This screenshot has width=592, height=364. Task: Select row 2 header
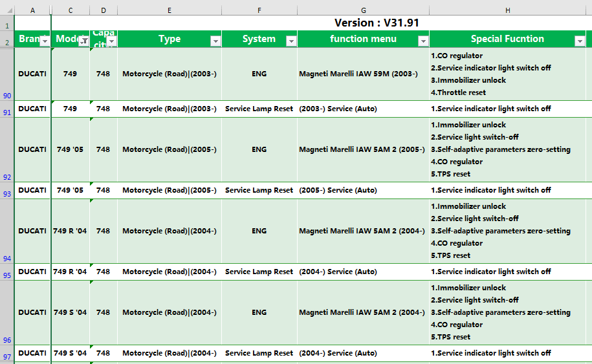[x=7, y=39]
